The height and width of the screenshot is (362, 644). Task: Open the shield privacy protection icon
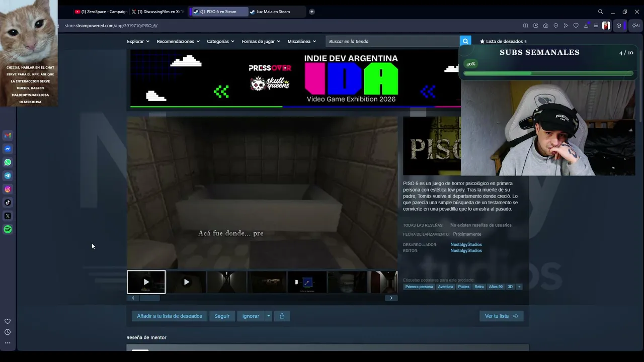point(555,26)
